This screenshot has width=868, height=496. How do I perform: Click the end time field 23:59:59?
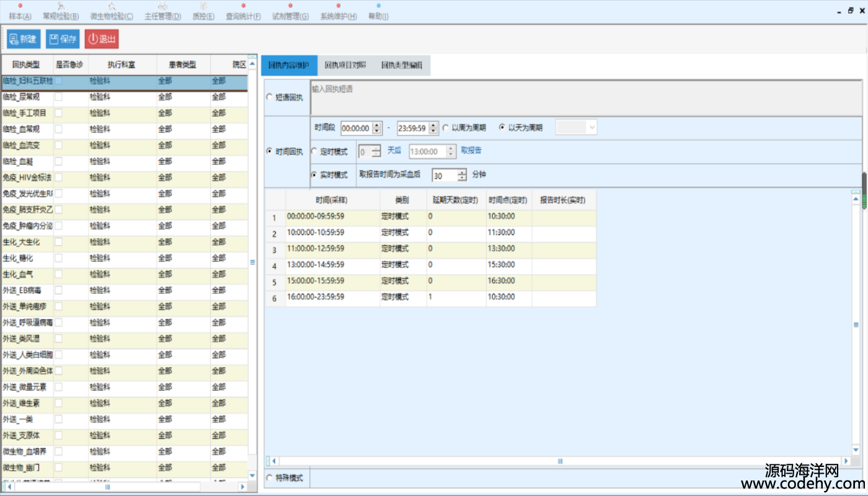(413, 128)
